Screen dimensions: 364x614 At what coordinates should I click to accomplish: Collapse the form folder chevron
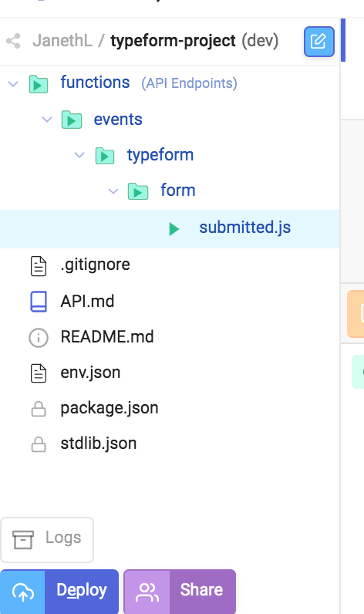click(x=113, y=191)
